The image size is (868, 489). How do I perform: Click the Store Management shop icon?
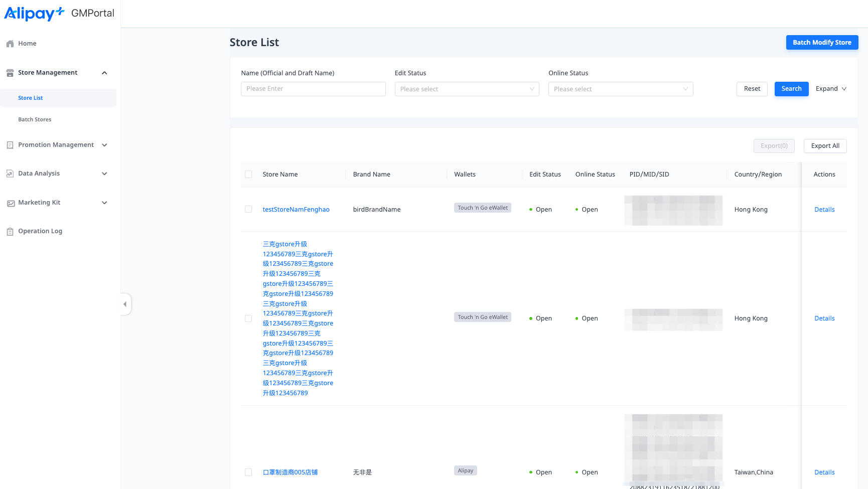pyautogui.click(x=10, y=73)
